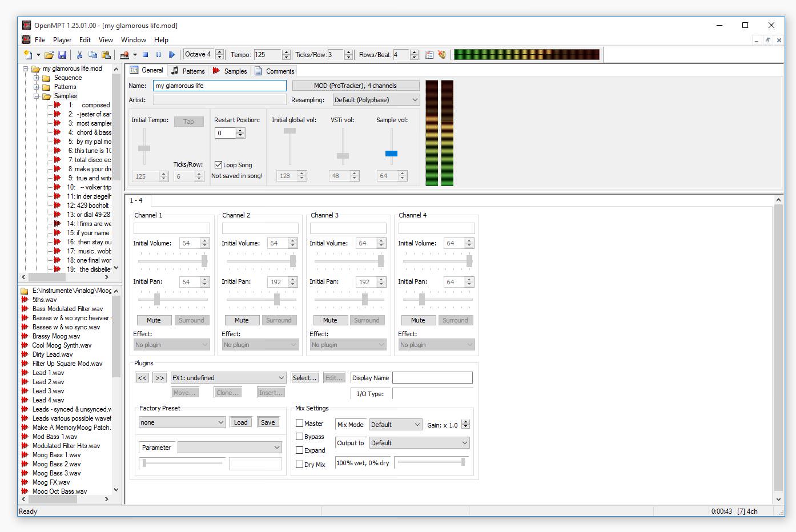Click the Select... plugin button
This screenshot has height=532, width=796.
[305, 378]
